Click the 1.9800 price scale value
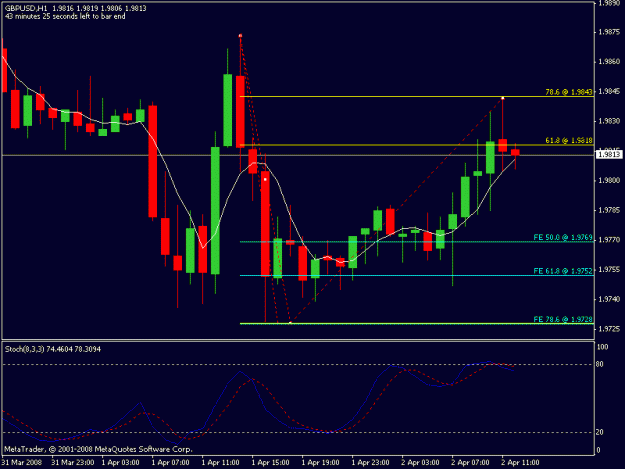The width and height of the screenshot is (625, 469). coord(609,181)
